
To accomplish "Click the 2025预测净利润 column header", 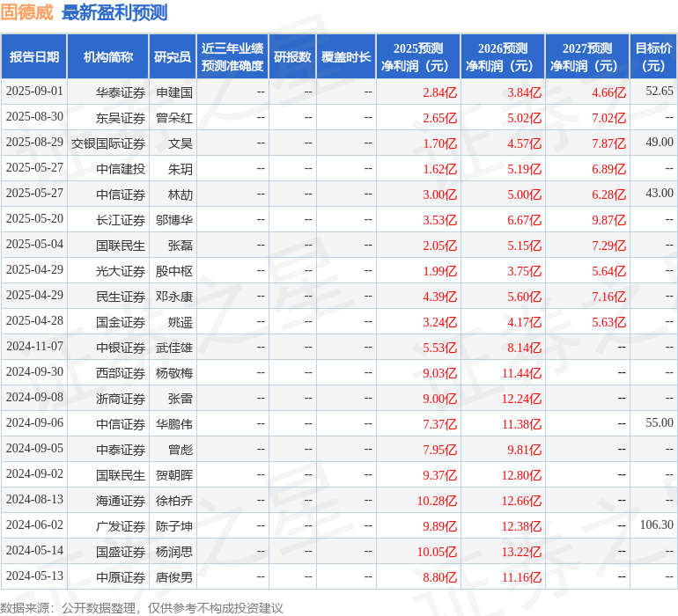I will (x=418, y=57).
